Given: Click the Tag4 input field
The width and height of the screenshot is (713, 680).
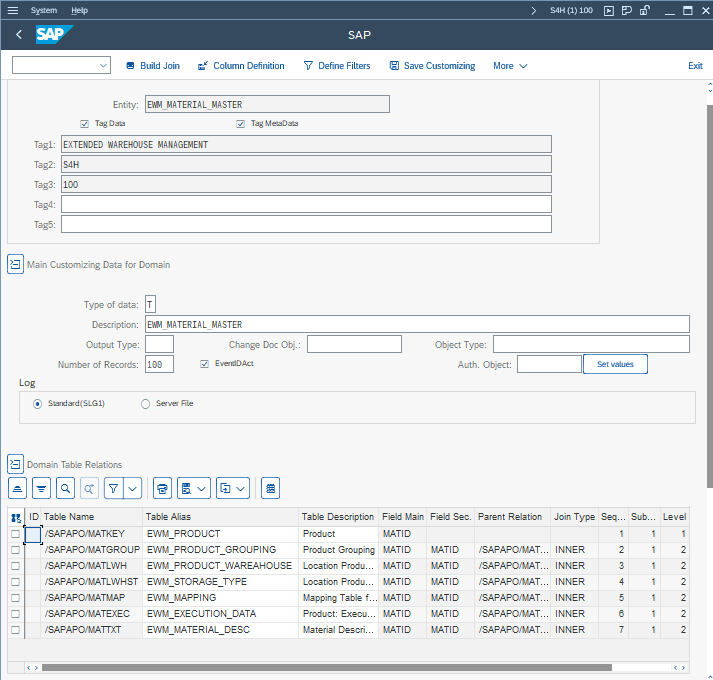Looking at the screenshot, I should [306, 204].
